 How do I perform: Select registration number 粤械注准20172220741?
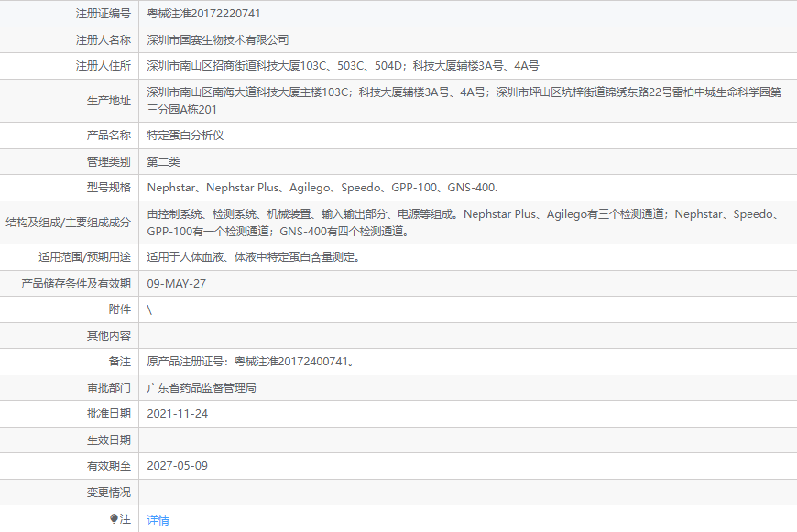pyautogui.click(x=203, y=14)
